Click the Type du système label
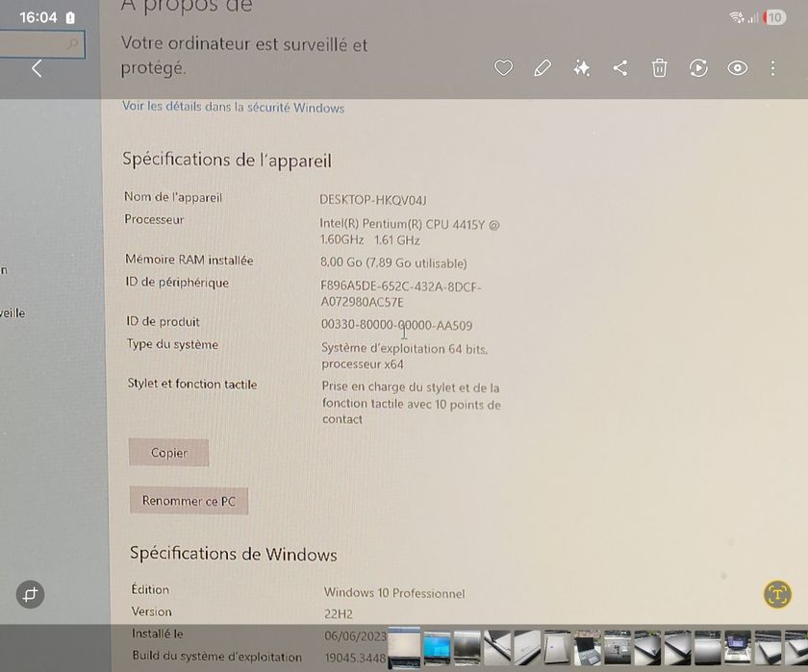 click(172, 344)
